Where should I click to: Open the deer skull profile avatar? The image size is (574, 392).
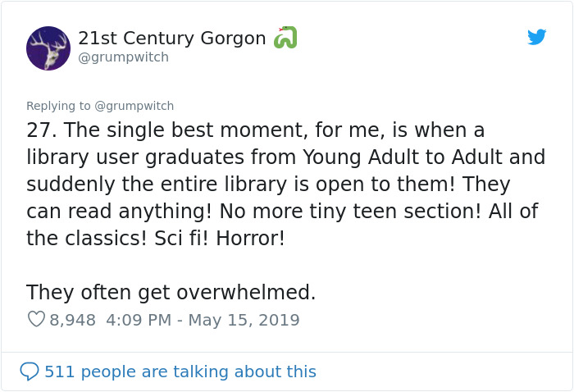48,48
